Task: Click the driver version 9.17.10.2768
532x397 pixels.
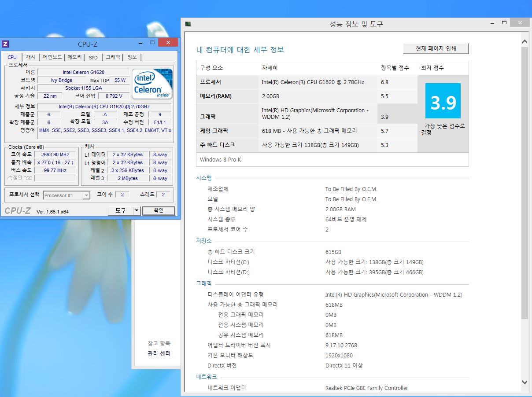Action: (x=341, y=345)
